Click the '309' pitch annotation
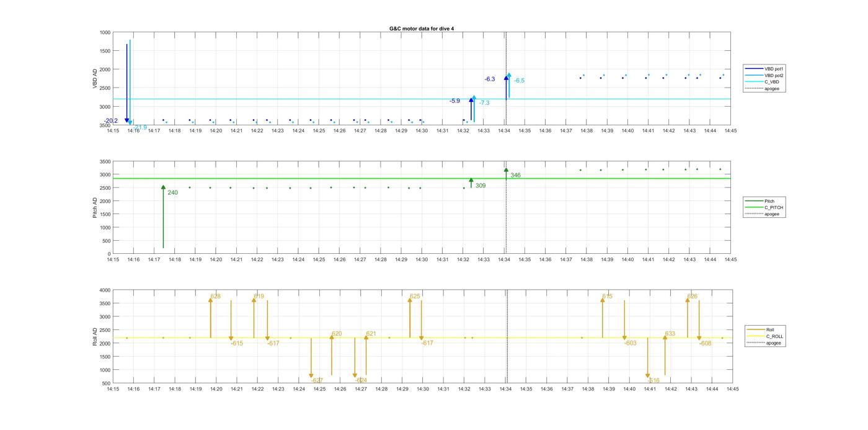 pos(480,186)
